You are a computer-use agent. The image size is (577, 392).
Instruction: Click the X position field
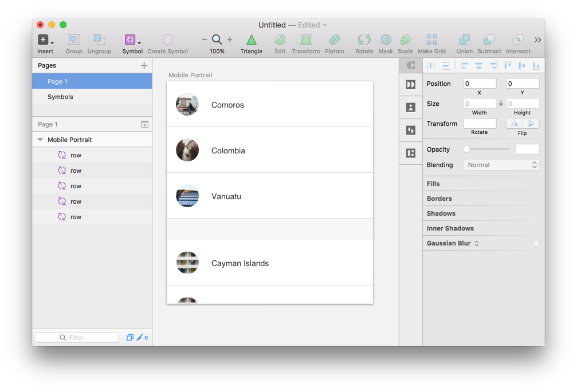[480, 84]
